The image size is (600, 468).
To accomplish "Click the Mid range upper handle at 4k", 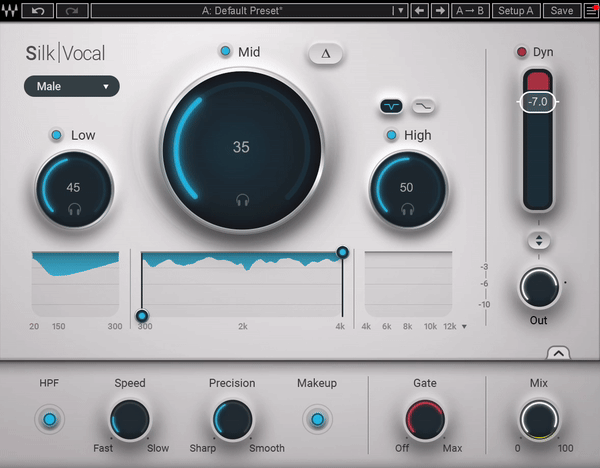I will click(x=342, y=252).
